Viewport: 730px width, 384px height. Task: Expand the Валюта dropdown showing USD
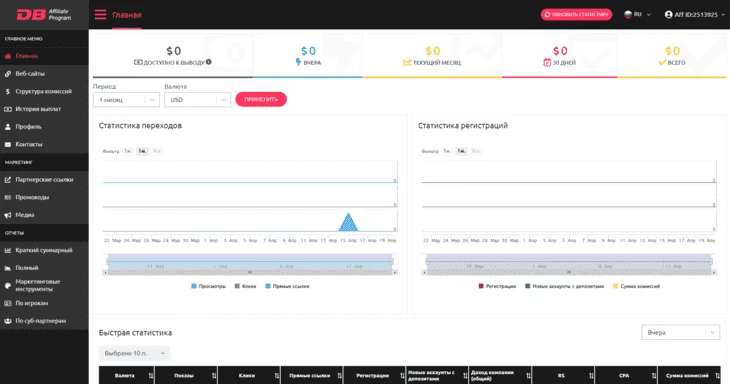(x=197, y=100)
